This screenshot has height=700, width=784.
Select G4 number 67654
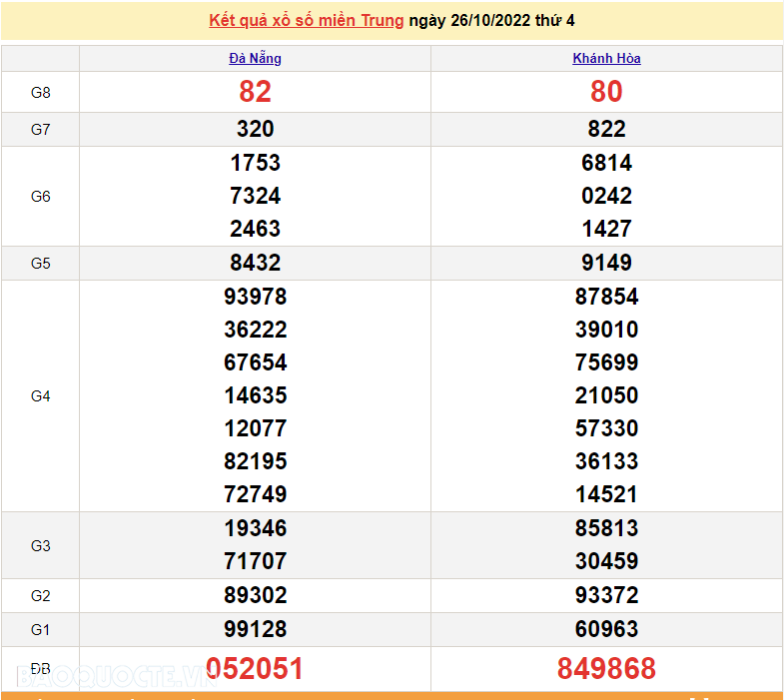click(255, 362)
